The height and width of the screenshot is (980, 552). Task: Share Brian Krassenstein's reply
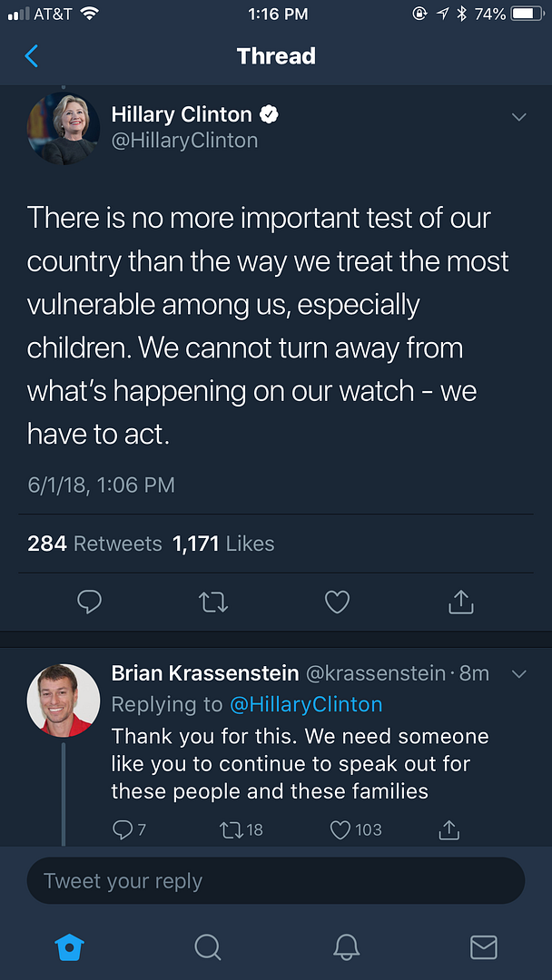(x=448, y=829)
